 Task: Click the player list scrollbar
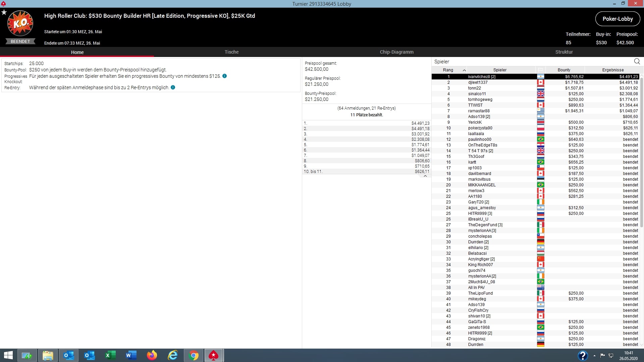tap(642, 151)
